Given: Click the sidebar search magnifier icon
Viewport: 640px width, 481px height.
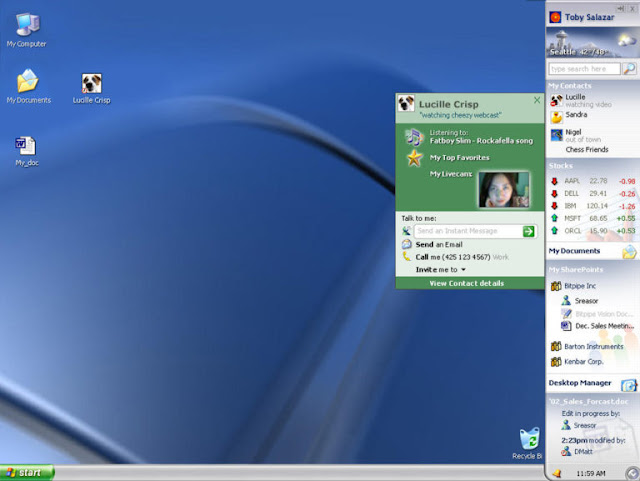Looking at the screenshot, I should 630,69.
